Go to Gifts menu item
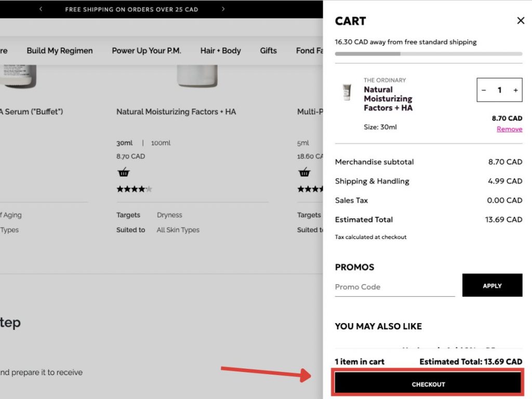532x399 pixels. tap(268, 50)
